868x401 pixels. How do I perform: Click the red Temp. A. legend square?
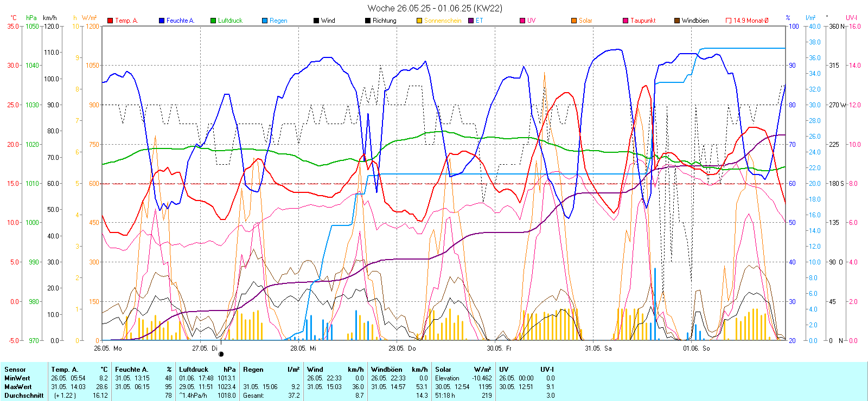(111, 21)
